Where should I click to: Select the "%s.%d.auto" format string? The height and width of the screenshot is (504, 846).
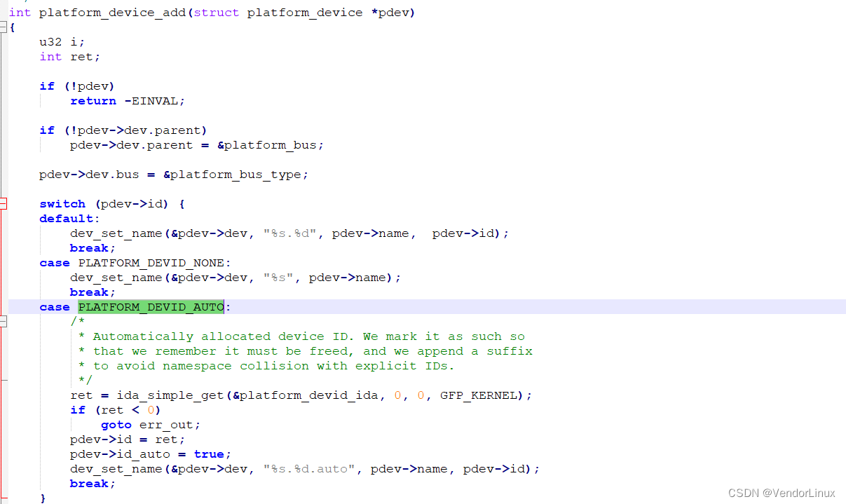[x=310, y=468]
